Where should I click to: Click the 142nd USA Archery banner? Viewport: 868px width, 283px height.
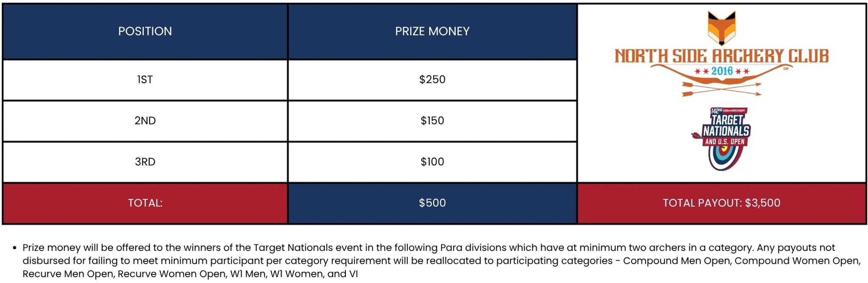tap(728, 111)
